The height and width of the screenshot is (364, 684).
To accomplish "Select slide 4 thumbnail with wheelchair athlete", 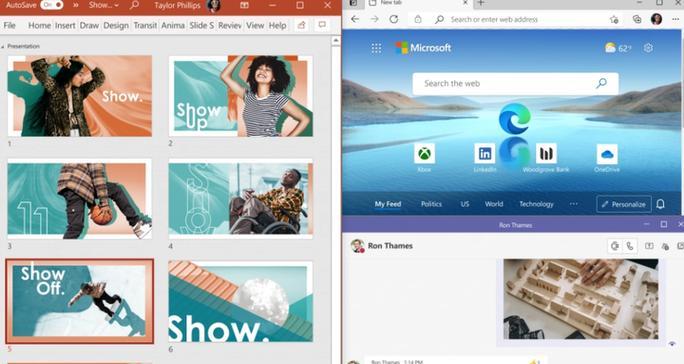I will [241, 199].
